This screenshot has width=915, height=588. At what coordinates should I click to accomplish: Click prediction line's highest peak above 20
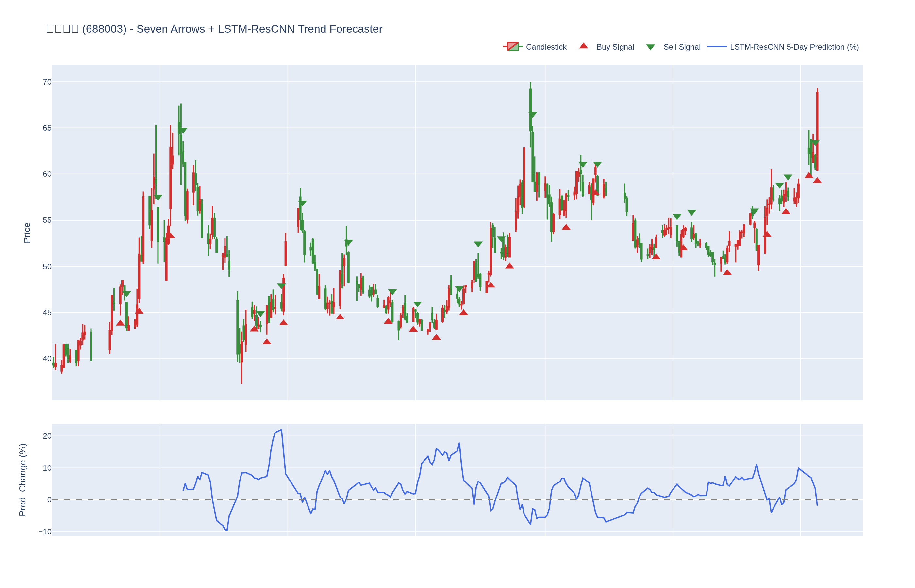[x=281, y=430]
